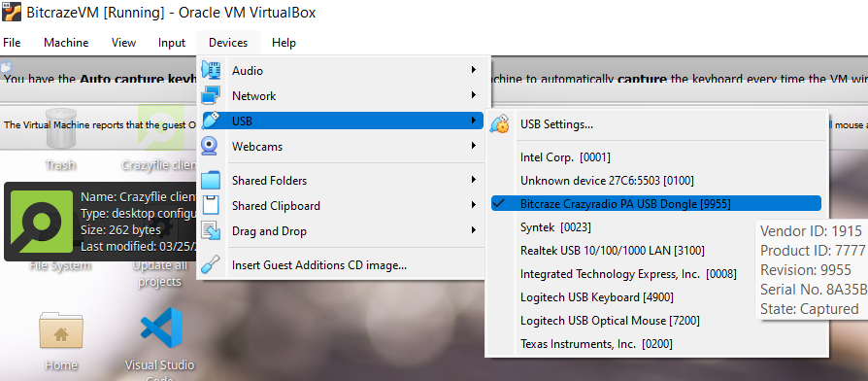Click the Drag and Drop icon
868x381 pixels.
[x=211, y=231]
